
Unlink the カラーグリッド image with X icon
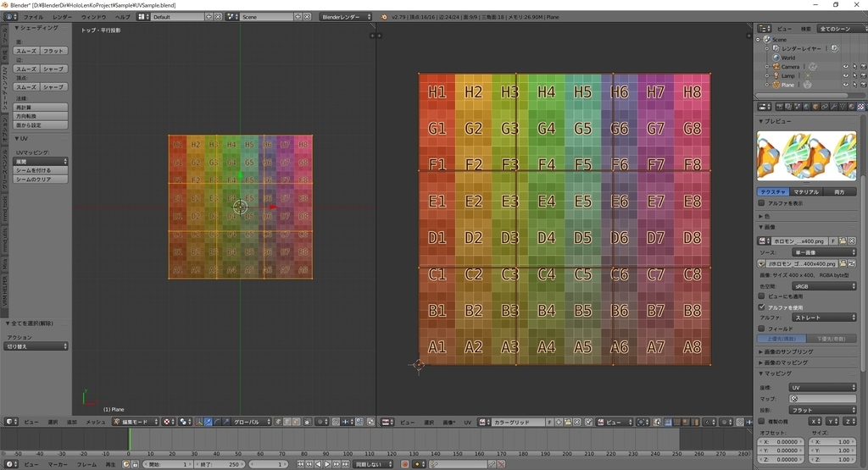tap(576, 422)
